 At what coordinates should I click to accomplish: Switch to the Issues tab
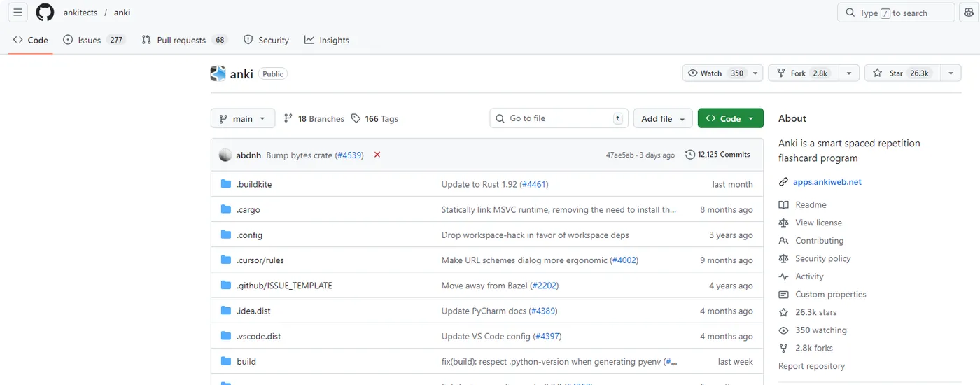(89, 40)
